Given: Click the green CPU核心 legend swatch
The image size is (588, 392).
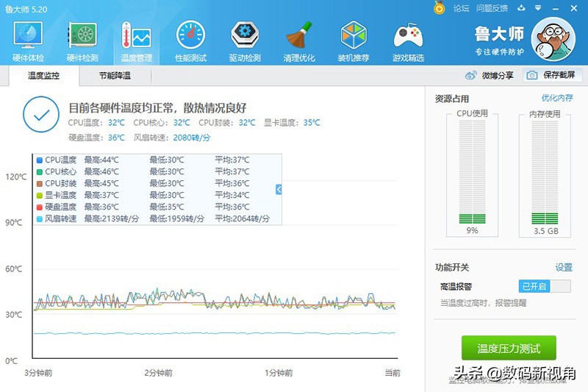Looking at the screenshot, I should point(40,172).
